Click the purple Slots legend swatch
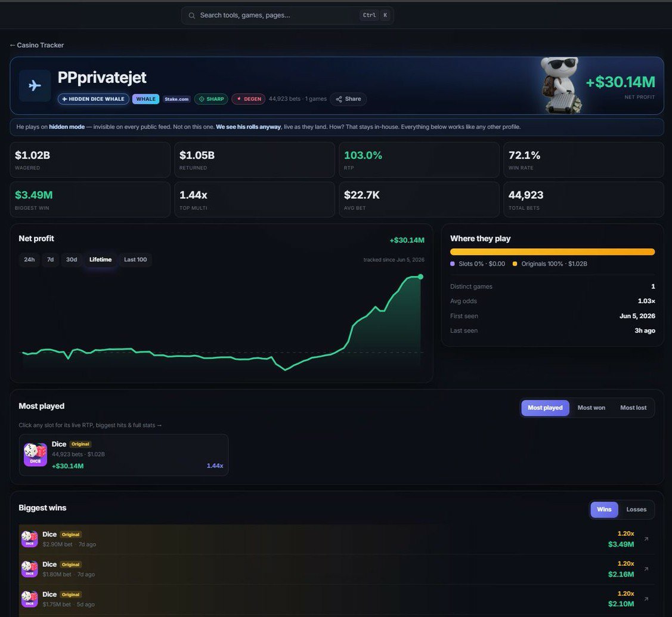 pyautogui.click(x=452, y=264)
